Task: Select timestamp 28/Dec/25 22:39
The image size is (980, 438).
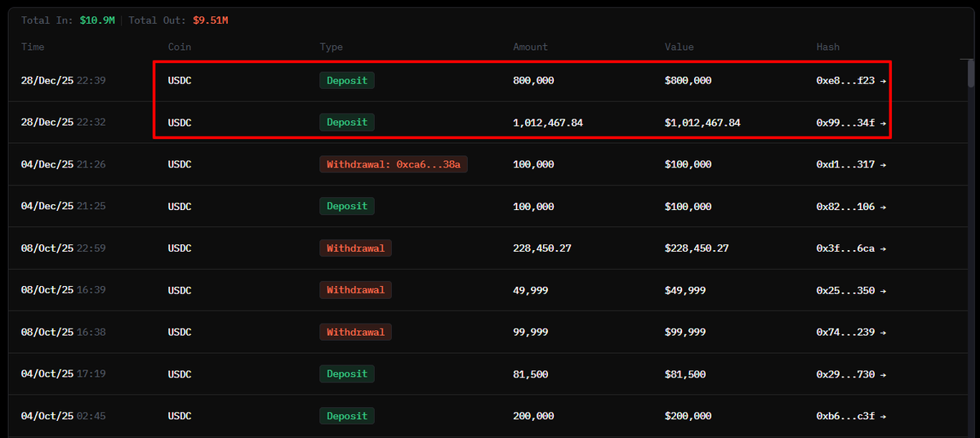Action: click(64, 81)
